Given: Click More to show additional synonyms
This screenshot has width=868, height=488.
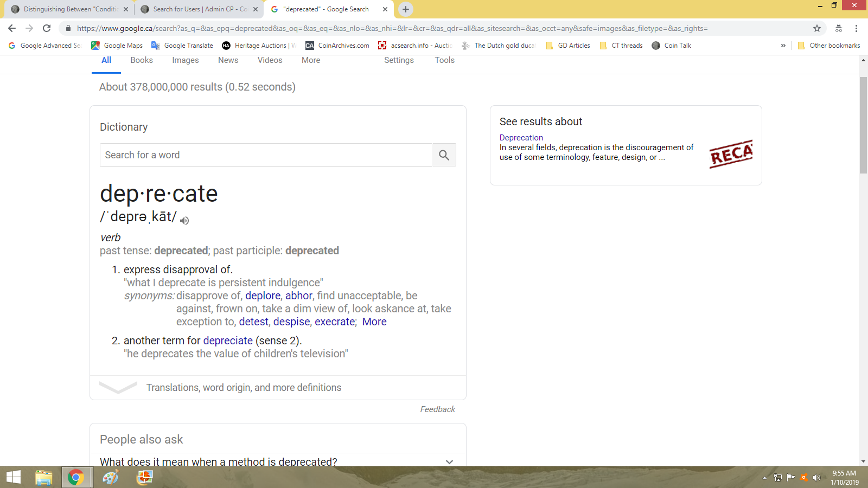Looking at the screenshot, I should coord(374,322).
